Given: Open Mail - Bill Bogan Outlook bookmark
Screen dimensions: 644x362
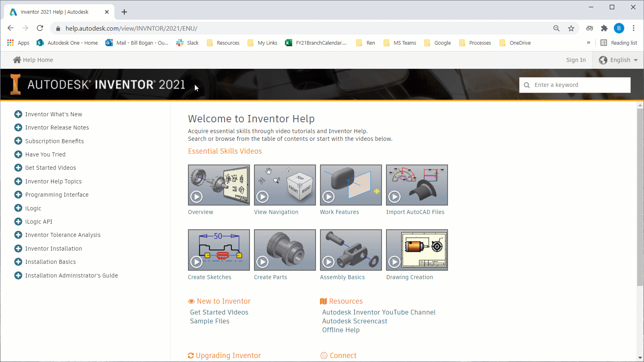Looking at the screenshot, I should point(137,43).
